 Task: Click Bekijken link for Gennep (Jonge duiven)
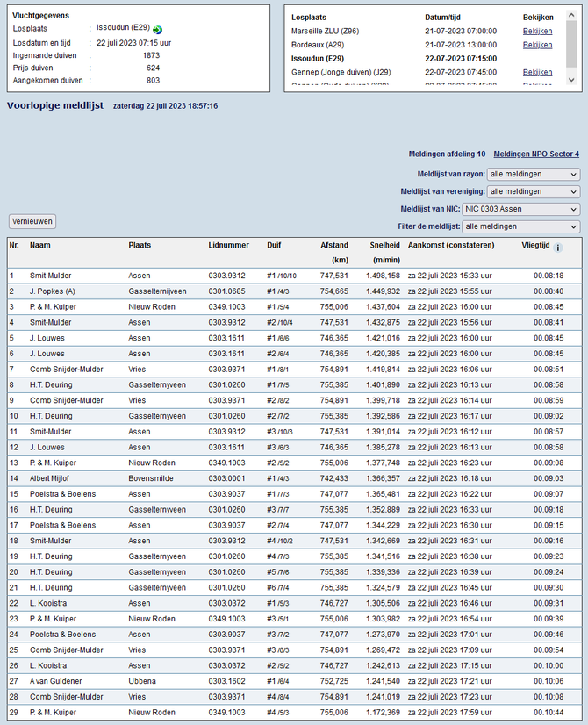point(537,72)
